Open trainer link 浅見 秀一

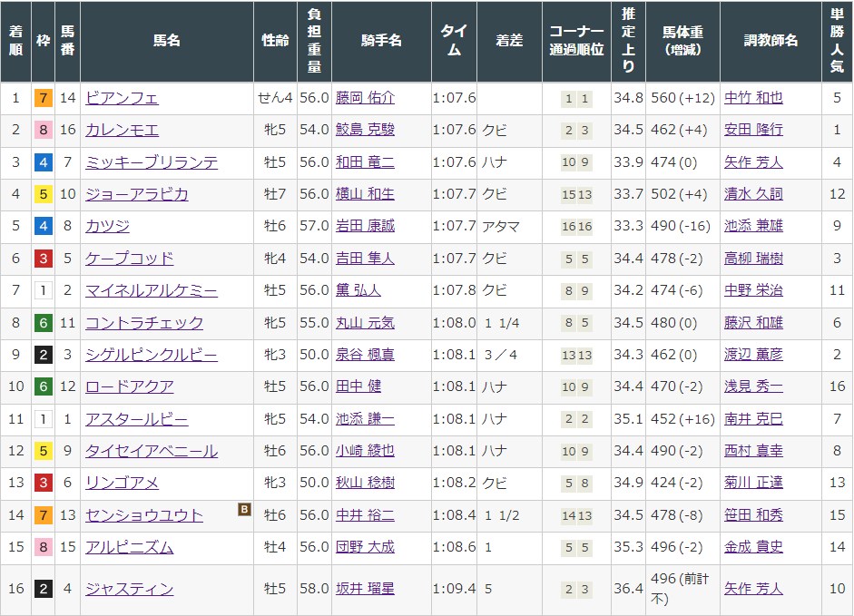(753, 386)
